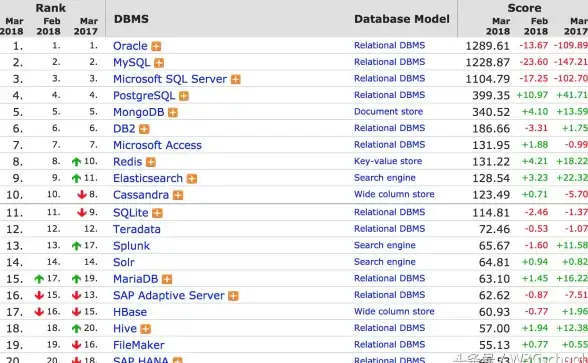Click the Score column header
The width and height of the screenshot is (588, 363).
(524, 8)
